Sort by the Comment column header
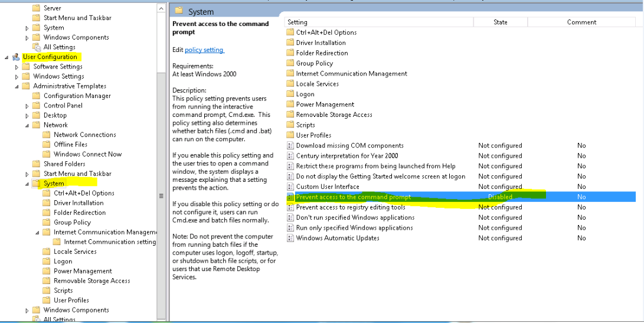The image size is (644, 323). (x=581, y=22)
